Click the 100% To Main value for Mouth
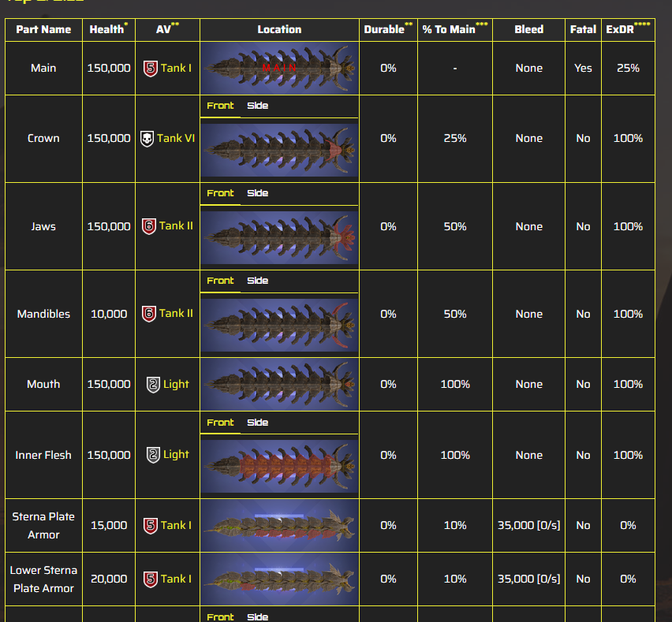The image size is (672, 622). [x=455, y=384]
